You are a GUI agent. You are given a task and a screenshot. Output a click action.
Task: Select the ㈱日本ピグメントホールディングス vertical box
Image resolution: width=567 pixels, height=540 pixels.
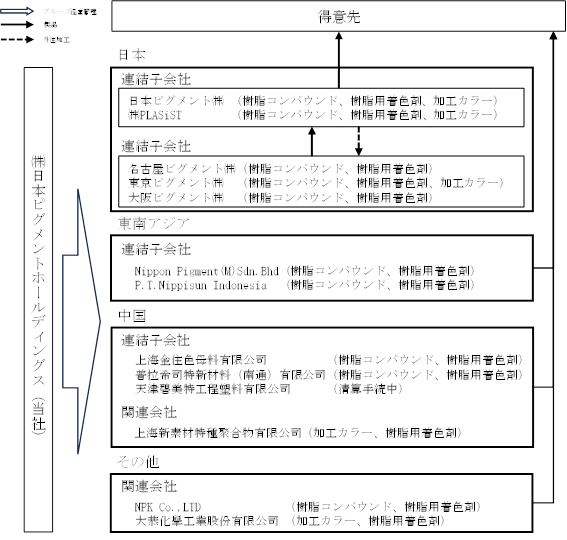38,299
